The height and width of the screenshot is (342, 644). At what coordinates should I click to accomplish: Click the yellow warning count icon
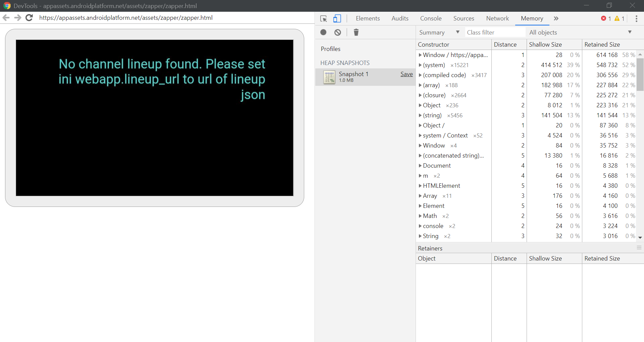pos(617,18)
